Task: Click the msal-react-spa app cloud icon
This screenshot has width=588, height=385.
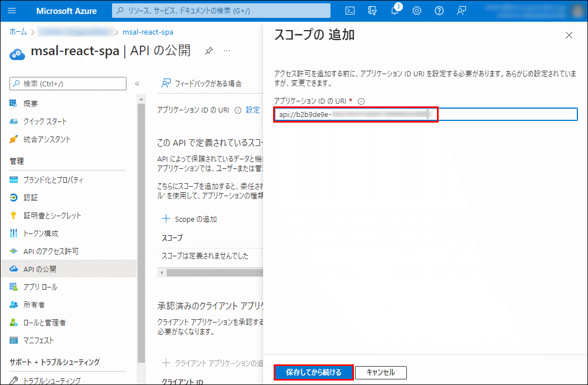Action: 17,53
